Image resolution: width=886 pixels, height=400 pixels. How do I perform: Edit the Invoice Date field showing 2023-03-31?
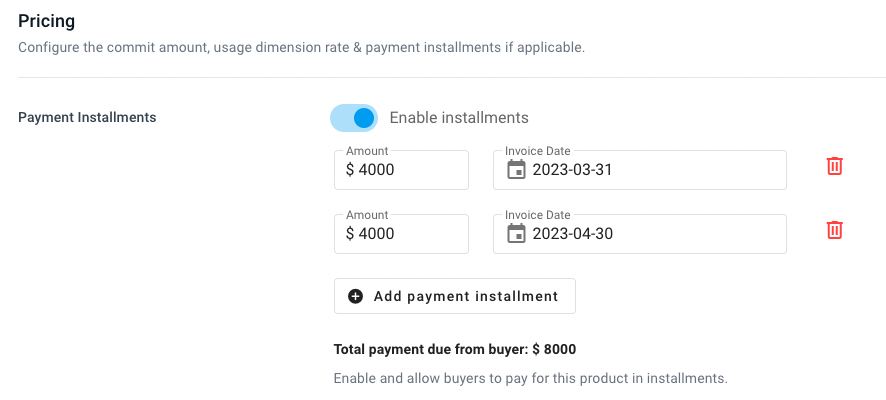coord(640,169)
